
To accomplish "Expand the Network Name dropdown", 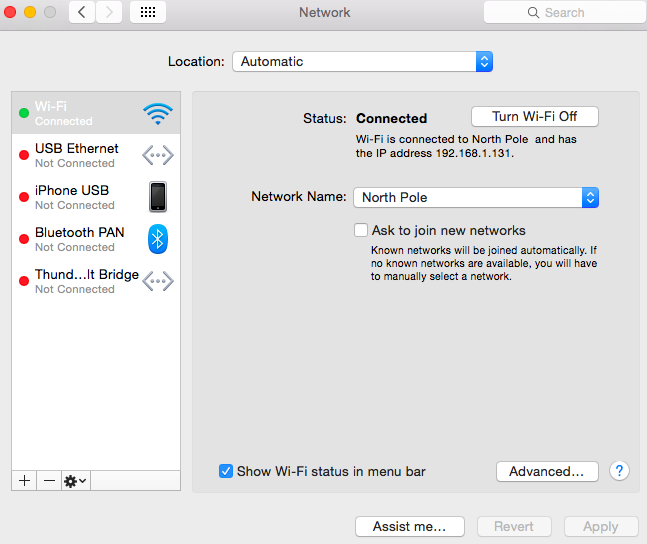I will pyautogui.click(x=475, y=197).
